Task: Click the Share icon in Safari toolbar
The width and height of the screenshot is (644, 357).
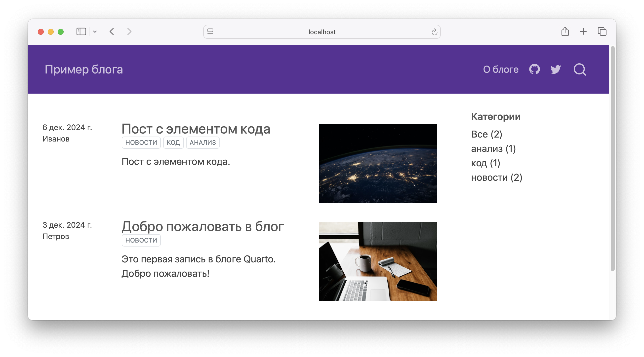Action: (565, 32)
